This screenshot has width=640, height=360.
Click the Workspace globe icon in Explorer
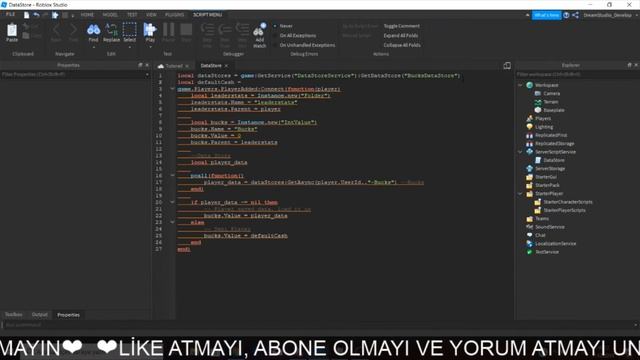tap(529, 85)
